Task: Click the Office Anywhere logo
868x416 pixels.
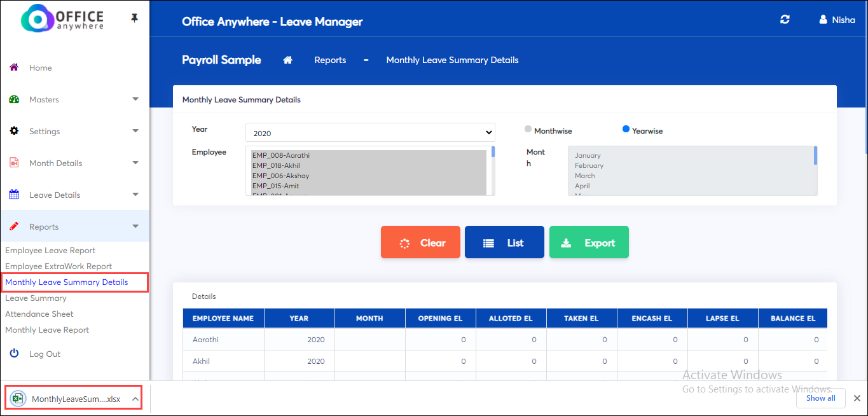Action: coord(62,19)
